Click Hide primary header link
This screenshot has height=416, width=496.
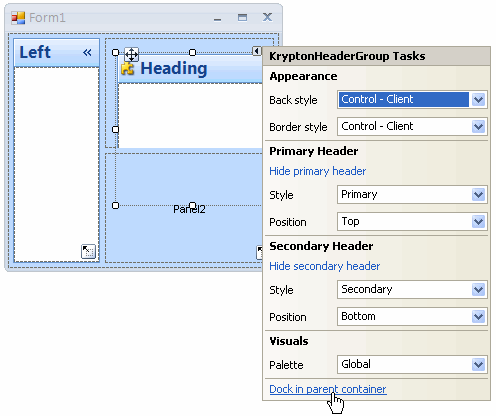point(317,171)
